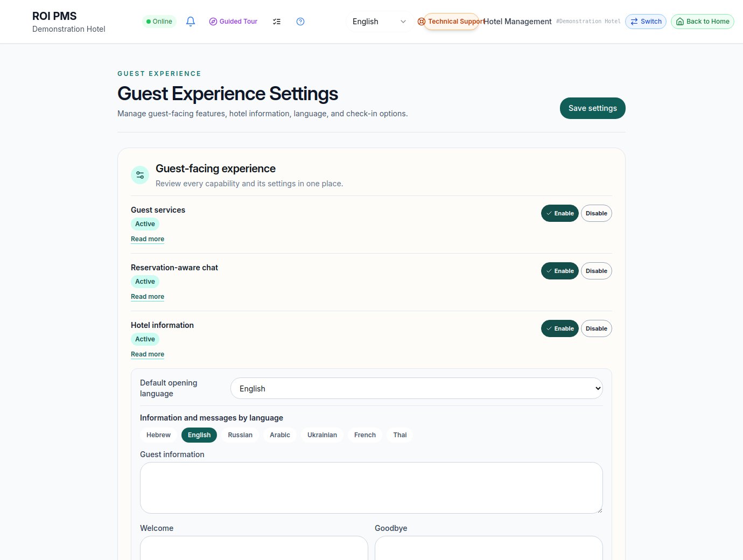Disable Guest services
743x560 pixels.
596,213
